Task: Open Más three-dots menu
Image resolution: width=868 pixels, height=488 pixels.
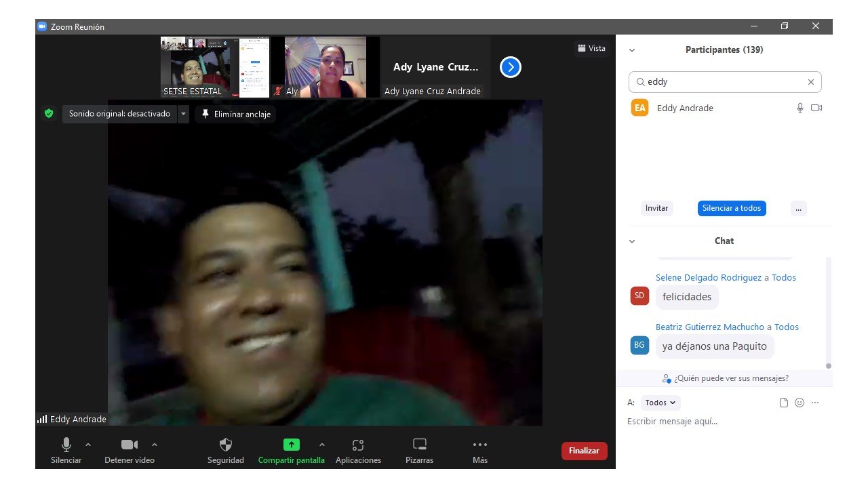Action: tap(480, 445)
